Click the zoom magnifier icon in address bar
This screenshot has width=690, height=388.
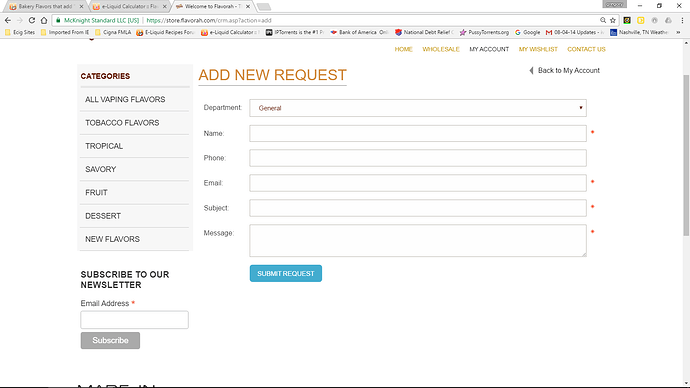603,20
